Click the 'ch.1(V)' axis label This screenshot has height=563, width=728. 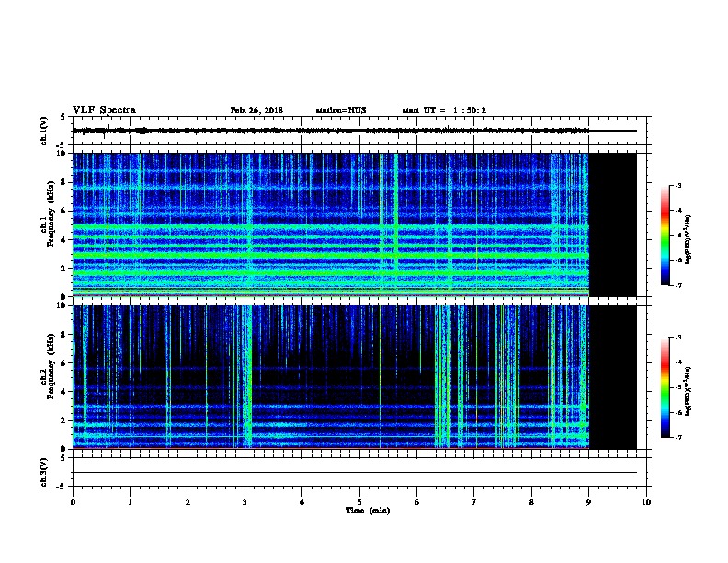(x=44, y=131)
